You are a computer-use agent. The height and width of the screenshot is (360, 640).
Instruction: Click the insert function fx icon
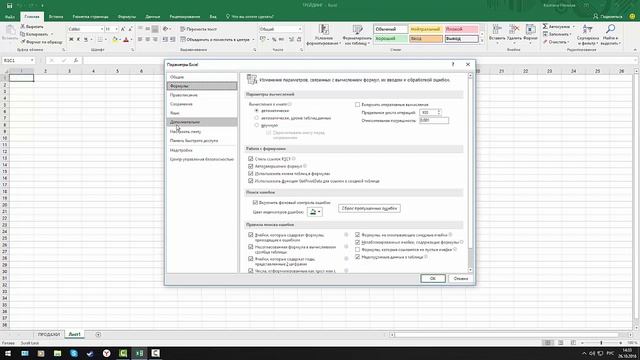coord(76,60)
